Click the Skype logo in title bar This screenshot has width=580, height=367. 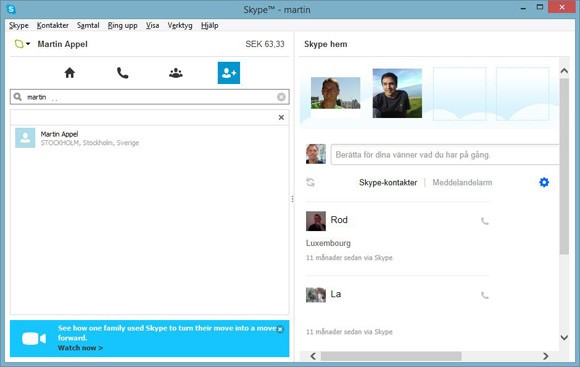11,9
